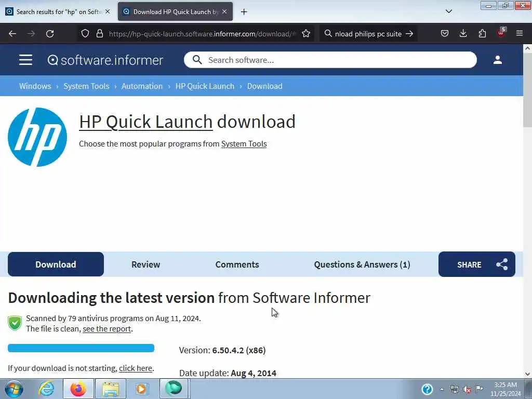
Task: Open Windows Media Player taskbar icon
Action: 142,389
